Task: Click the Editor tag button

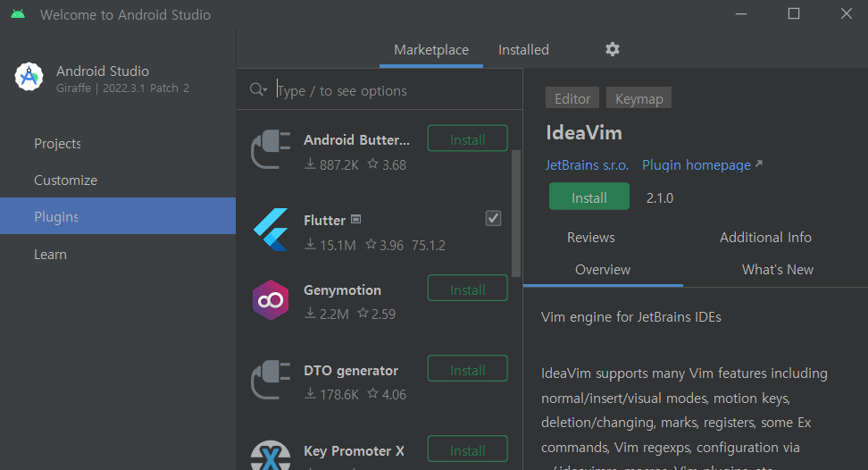Action: tap(572, 98)
